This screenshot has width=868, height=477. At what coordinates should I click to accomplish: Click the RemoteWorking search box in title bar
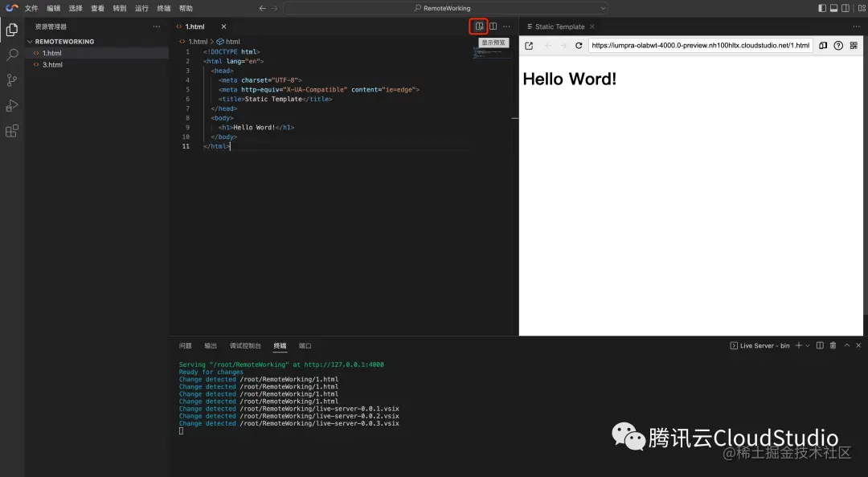point(445,8)
